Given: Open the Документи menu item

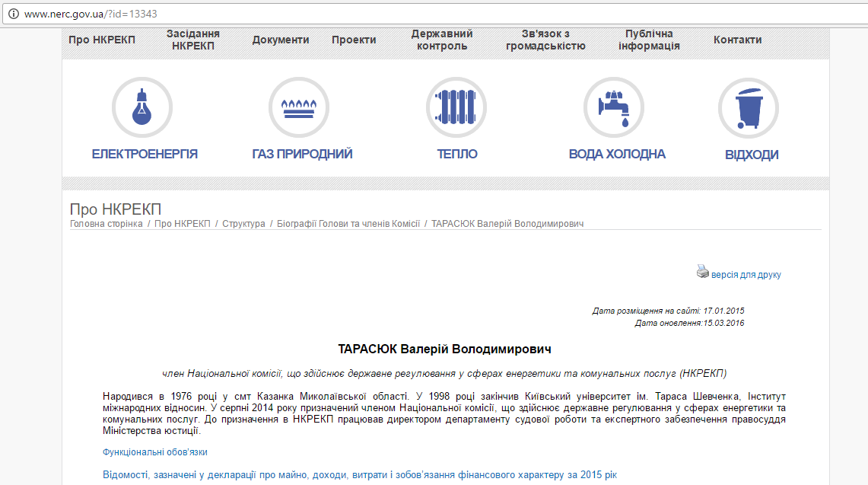Looking at the screenshot, I should point(281,40).
